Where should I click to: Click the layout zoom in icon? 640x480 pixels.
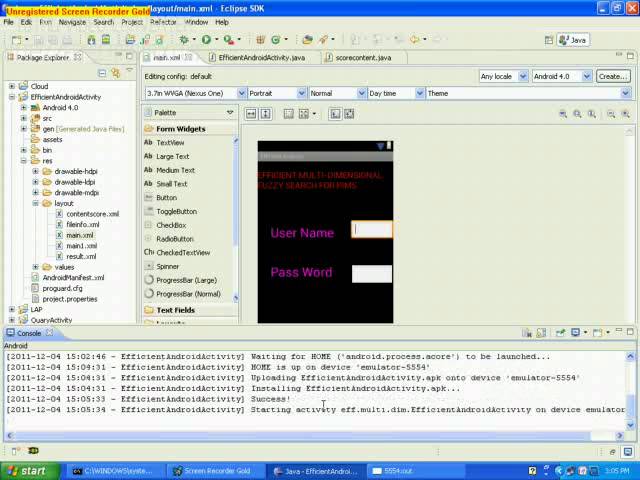[x=625, y=114]
